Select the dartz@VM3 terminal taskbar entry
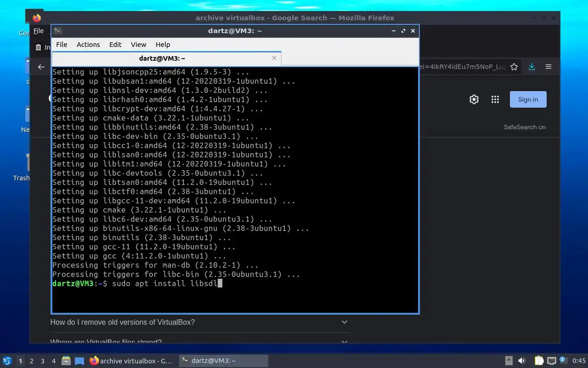The height and width of the screenshot is (368, 588). (223, 361)
